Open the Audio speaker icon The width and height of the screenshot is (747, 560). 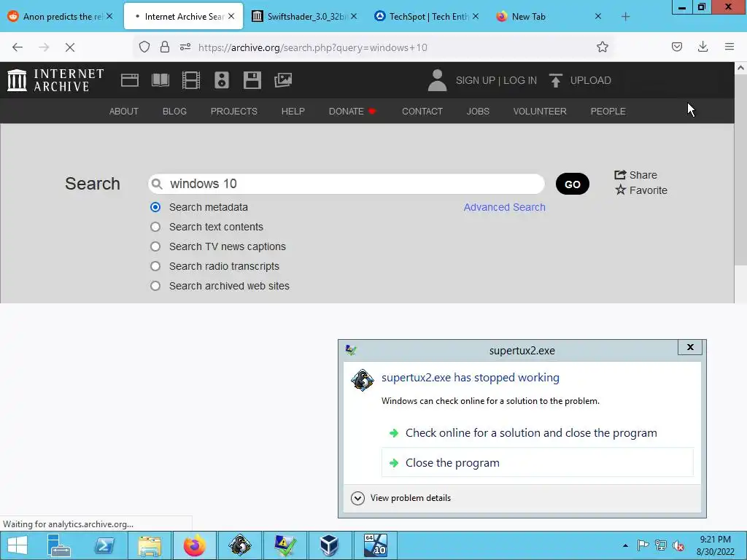[222, 80]
